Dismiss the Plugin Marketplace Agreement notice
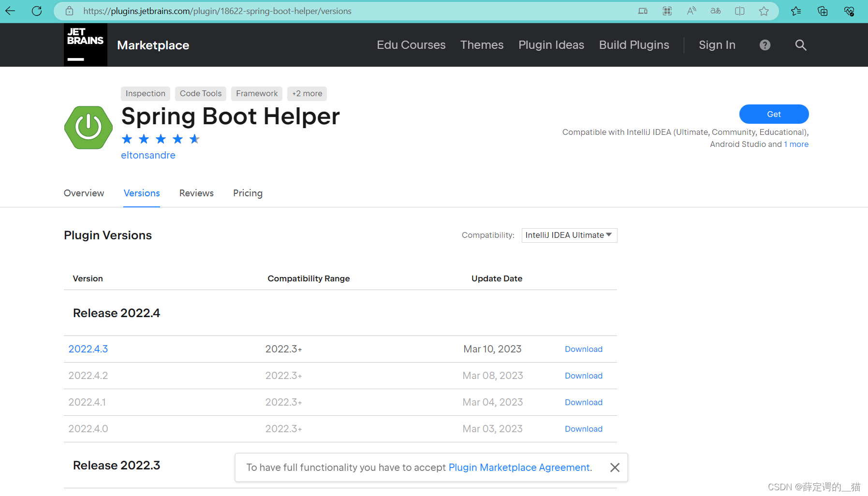Image resolution: width=868 pixels, height=496 pixels. pos(615,467)
